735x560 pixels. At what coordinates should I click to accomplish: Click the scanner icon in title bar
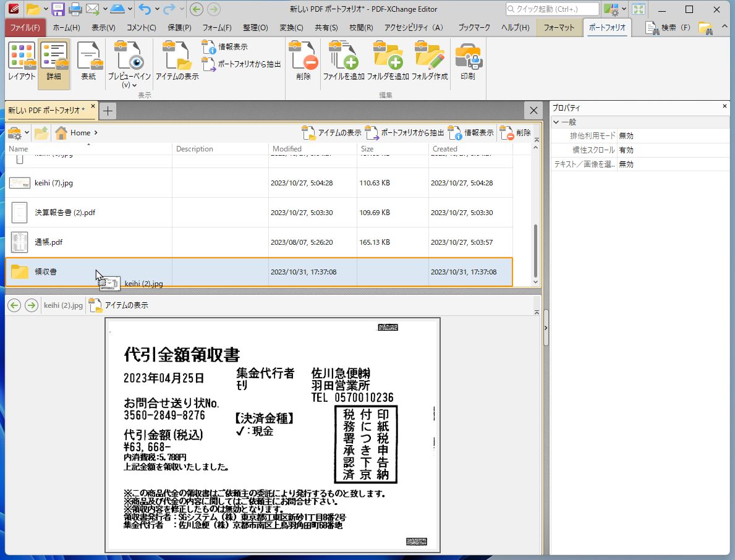(x=117, y=9)
